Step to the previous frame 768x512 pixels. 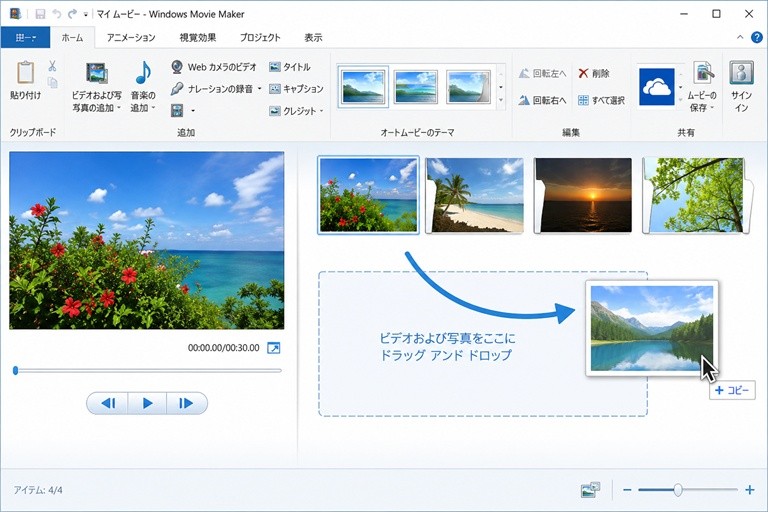tap(108, 403)
